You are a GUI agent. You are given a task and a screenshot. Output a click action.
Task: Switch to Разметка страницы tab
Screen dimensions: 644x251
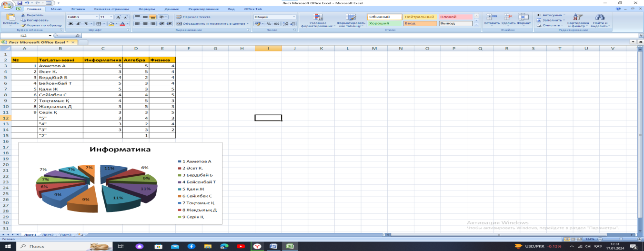coord(111,9)
